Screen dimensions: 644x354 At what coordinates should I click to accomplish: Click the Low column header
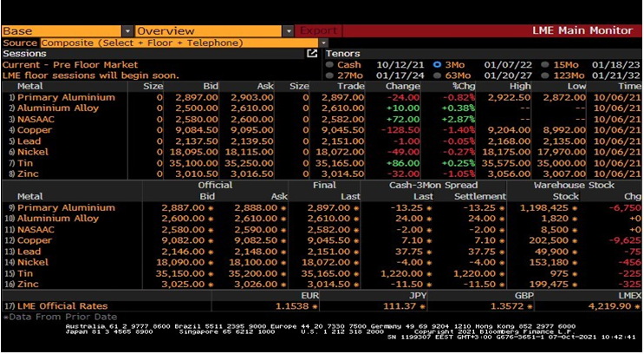click(576, 87)
